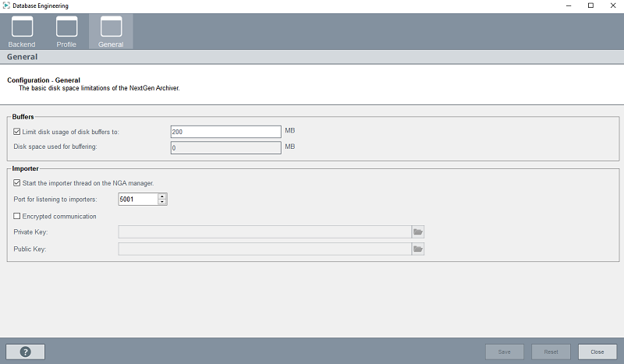Open the Backend configuration icon
This screenshot has width=624, height=364.
click(x=22, y=28)
